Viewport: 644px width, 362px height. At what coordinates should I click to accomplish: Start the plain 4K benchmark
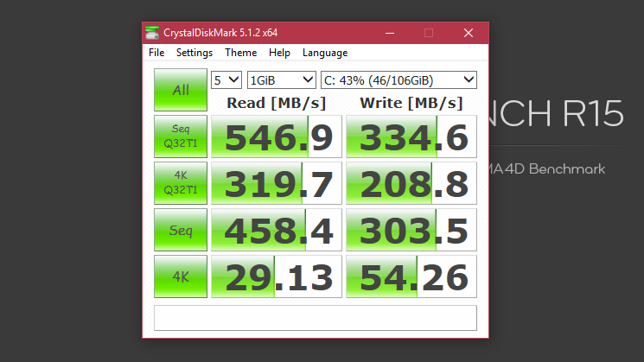181,276
